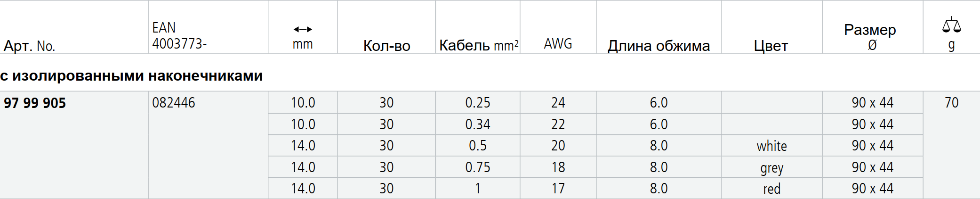Select the AWG 20 cell
980x199 pixels.
(x=558, y=145)
